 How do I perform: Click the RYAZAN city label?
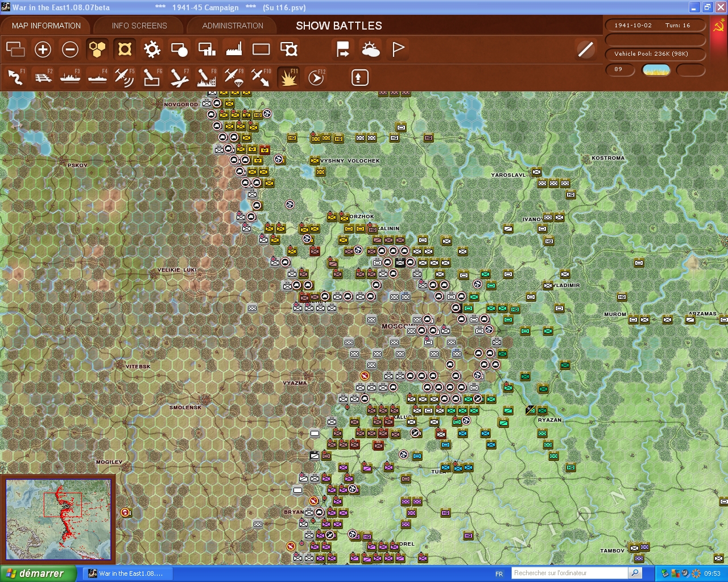tap(549, 420)
